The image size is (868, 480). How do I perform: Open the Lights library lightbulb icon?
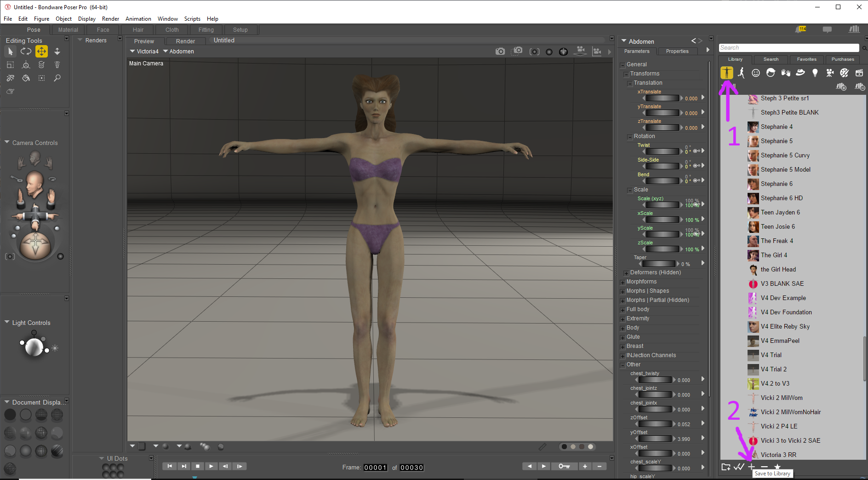(x=815, y=73)
